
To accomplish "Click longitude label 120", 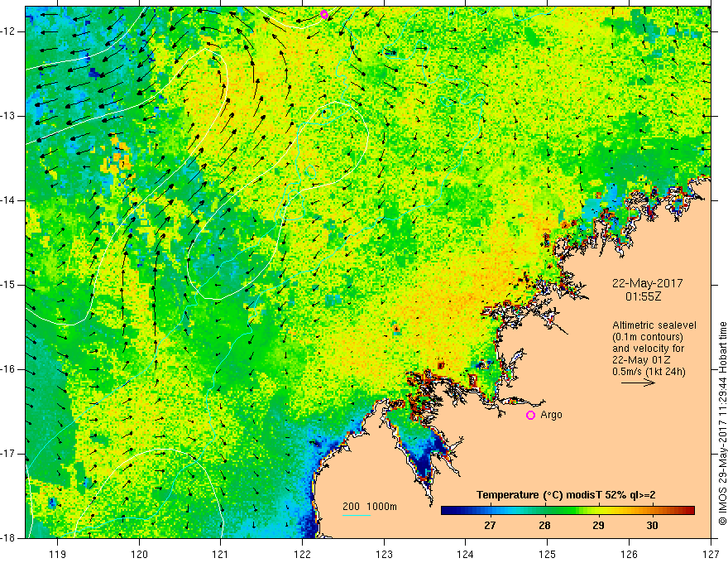I will click(139, 554).
